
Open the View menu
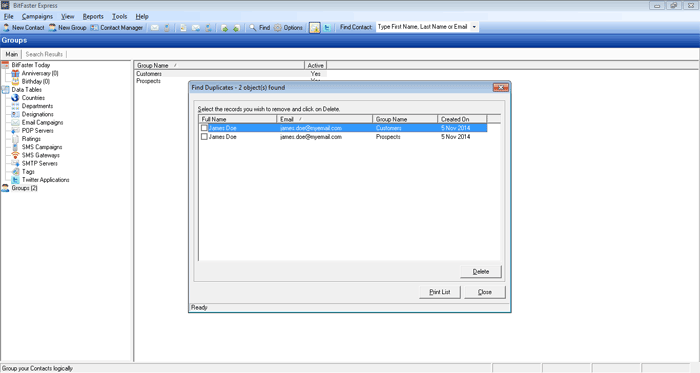coord(67,17)
